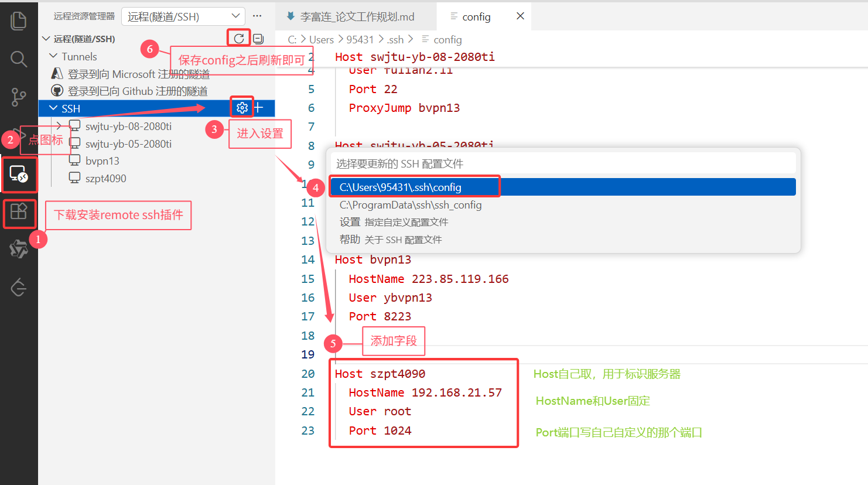
Task: Collapse all entries in the Remote Explorer
Action: (x=258, y=37)
